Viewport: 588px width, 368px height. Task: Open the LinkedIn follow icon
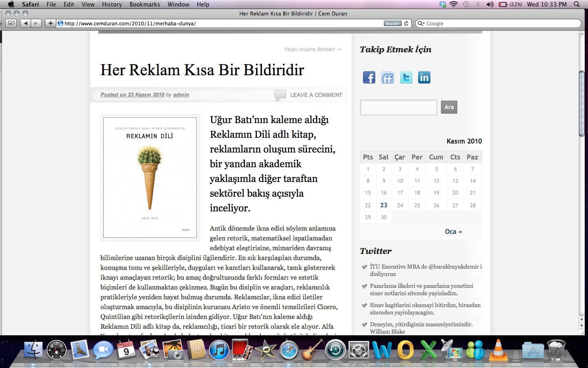tap(424, 77)
